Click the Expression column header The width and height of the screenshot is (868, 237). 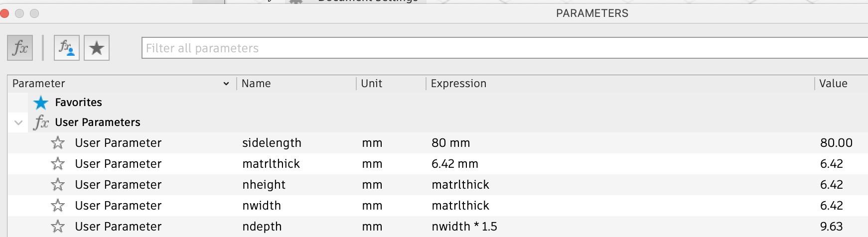(x=458, y=84)
